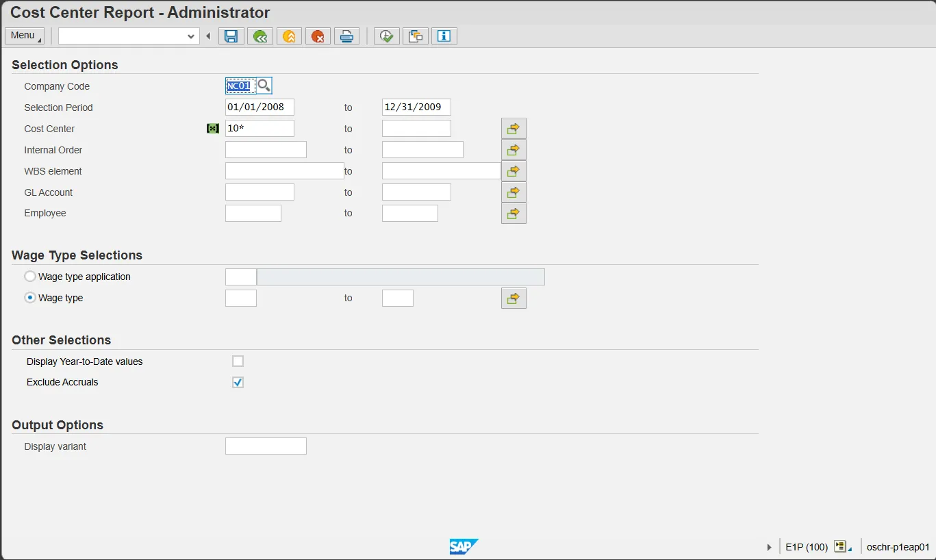Click the WBS element 'to' field
This screenshot has width=936, height=560.
click(x=442, y=171)
